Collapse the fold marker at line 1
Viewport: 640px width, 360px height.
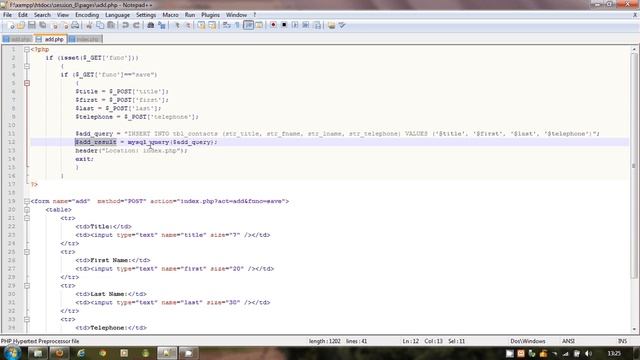pos(27,49)
